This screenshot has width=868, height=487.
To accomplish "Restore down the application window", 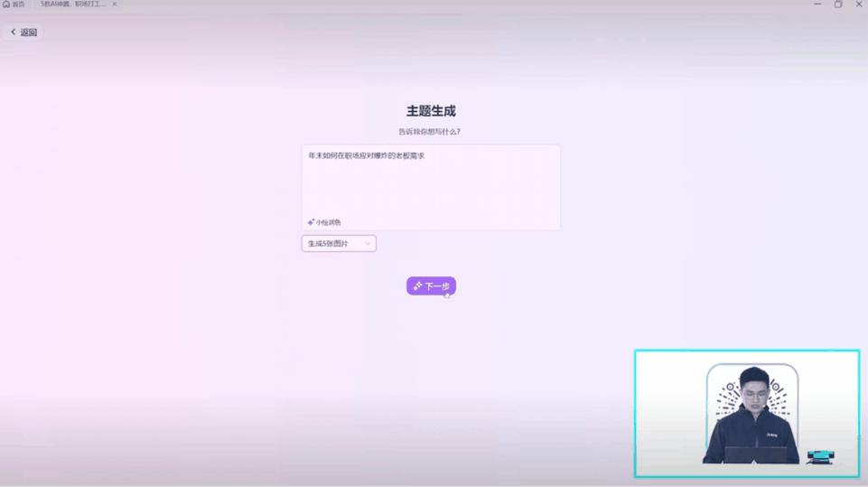I will pos(838,5).
